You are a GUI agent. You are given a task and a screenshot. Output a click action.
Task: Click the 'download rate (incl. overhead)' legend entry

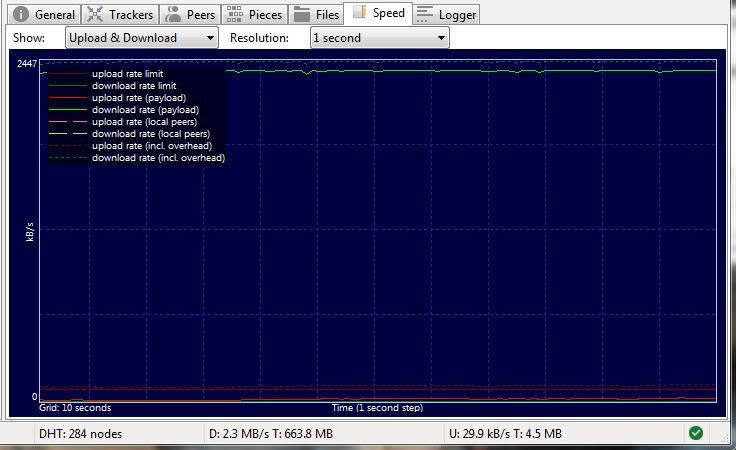(159, 158)
